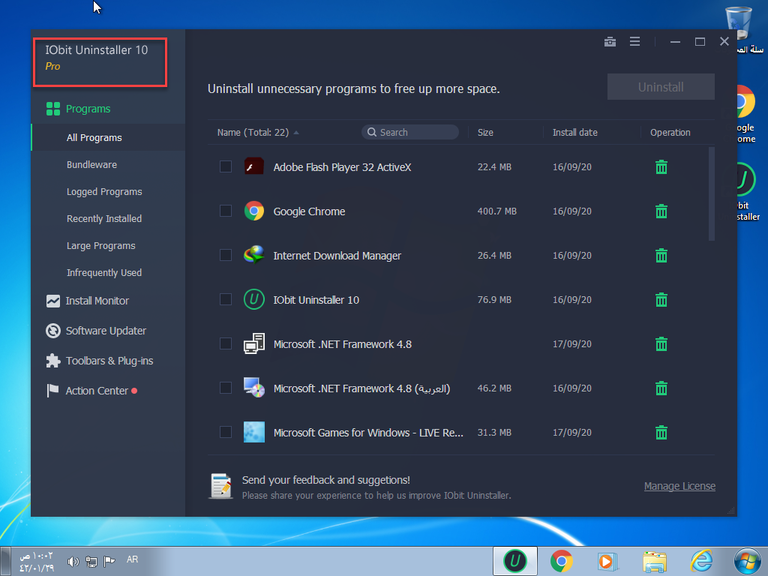Screen dimensions: 768x576
Task: Click the program list vertical scrollbar
Action: point(711,194)
